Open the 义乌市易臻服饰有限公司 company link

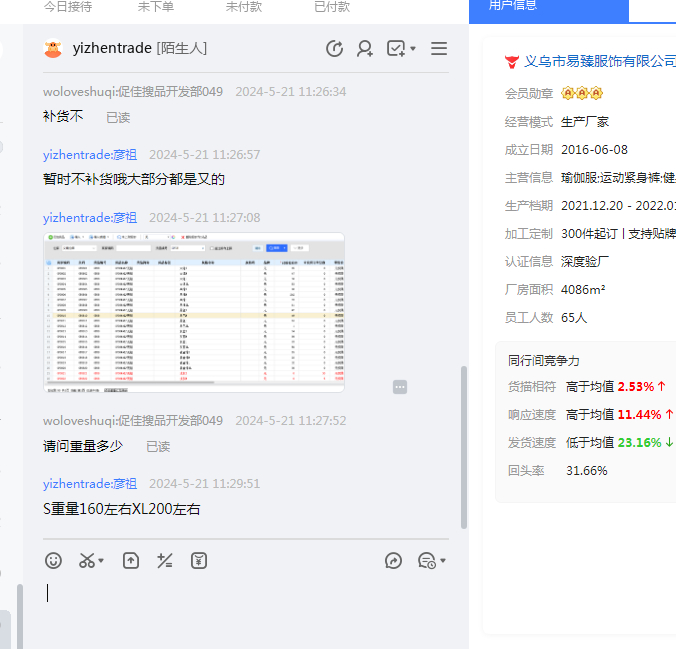click(x=599, y=62)
